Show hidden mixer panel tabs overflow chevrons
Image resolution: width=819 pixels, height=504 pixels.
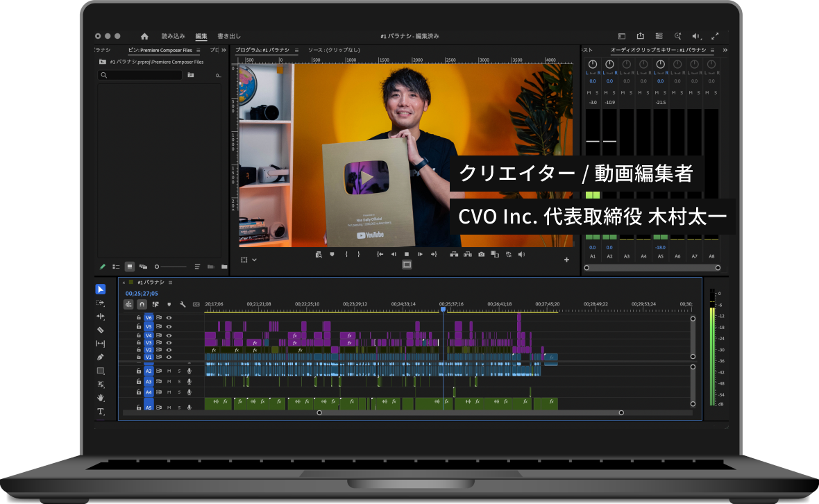point(725,50)
